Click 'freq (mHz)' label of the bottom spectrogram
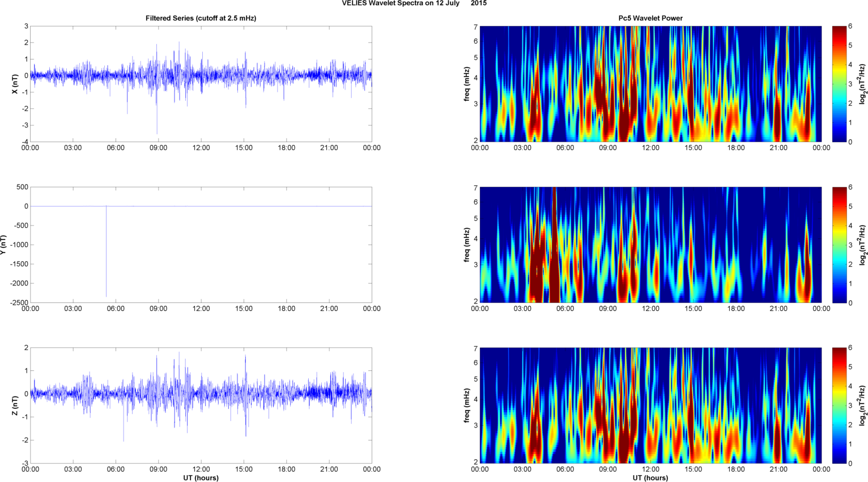 [x=466, y=406]
